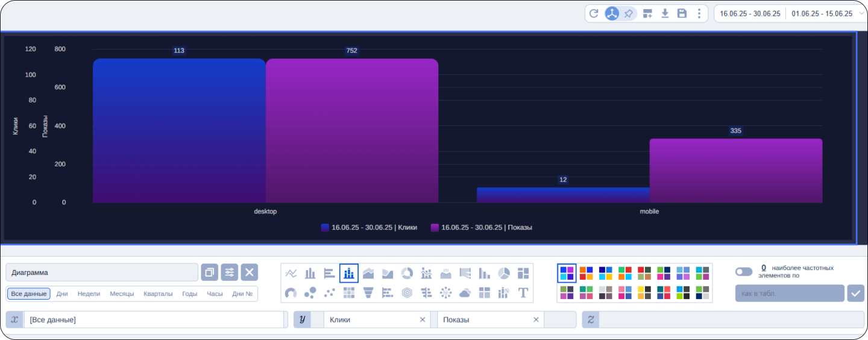
Task: Toggle the '16.06.25 - 30.06.25 | Клики' legend series
Action: coord(369,228)
